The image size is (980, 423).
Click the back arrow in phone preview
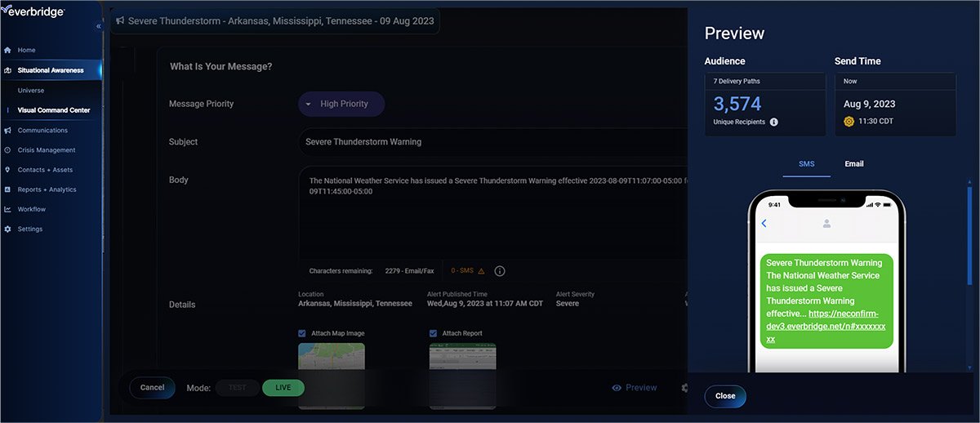(764, 223)
